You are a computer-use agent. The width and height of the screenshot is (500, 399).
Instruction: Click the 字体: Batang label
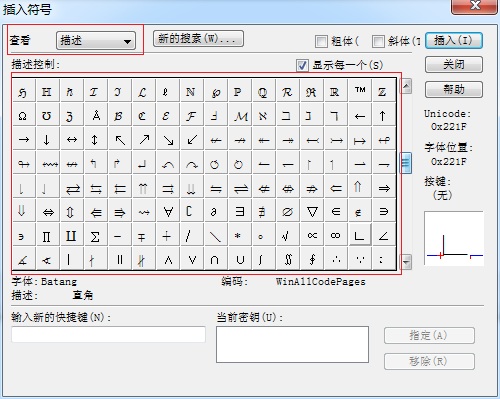[x=44, y=282]
